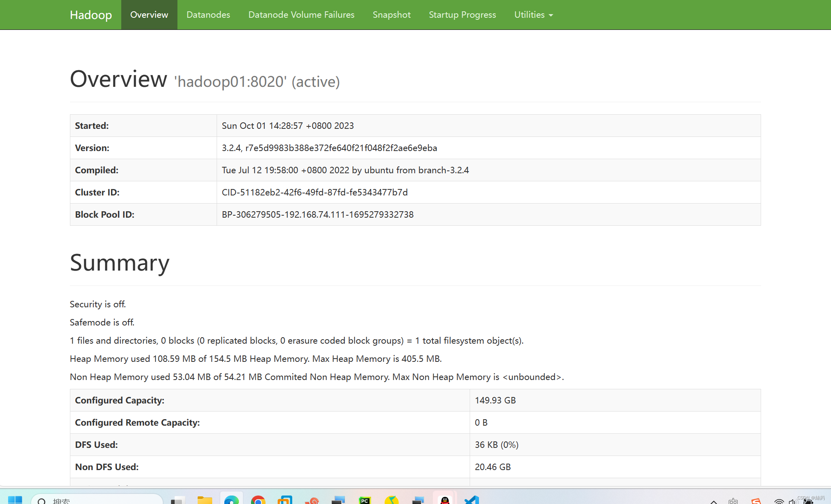The image size is (831, 504).
Task: Click the Non DFS Used: label
Action: pyautogui.click(x=107, y=467)
